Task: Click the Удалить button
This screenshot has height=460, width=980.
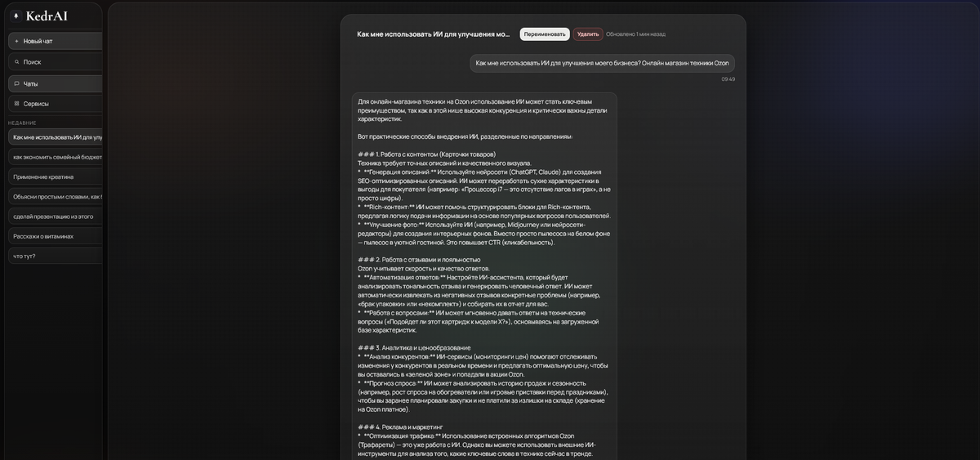Action: pos(588,34)
